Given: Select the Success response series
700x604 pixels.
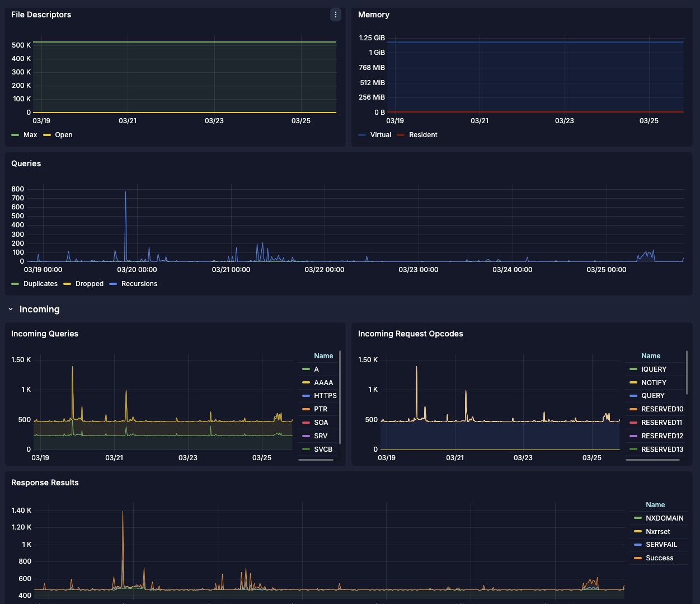Looking at the screenshot, I should click(659, 558).
